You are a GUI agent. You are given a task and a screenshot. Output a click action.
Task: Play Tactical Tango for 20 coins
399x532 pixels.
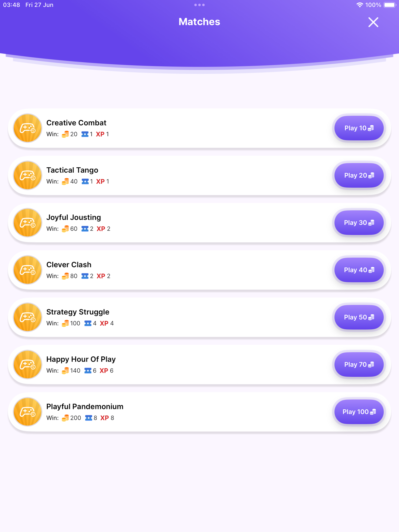pyautogui.click(x=359, y=175)
